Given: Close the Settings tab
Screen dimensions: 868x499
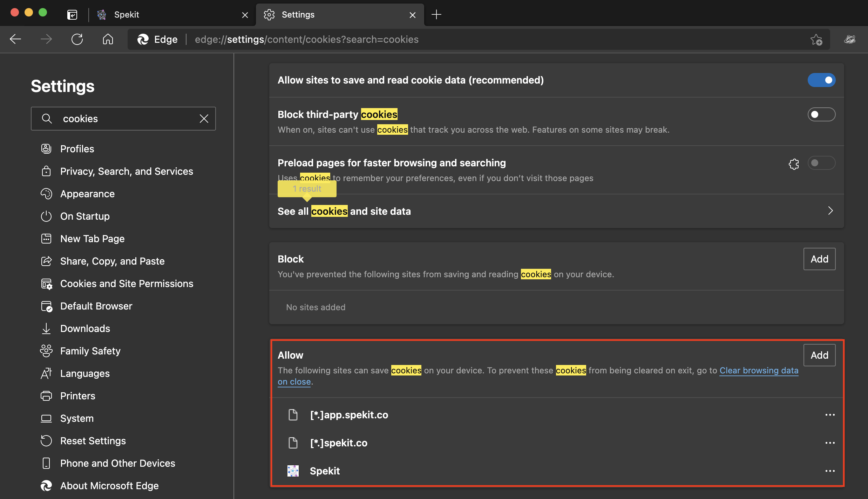Looking at the screenshot, I should (x=413, y=15).
